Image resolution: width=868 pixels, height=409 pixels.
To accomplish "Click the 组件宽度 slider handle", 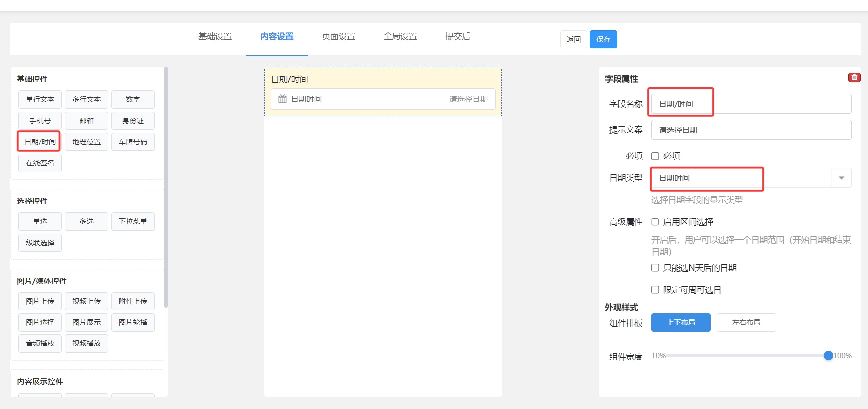I will 828,356.
